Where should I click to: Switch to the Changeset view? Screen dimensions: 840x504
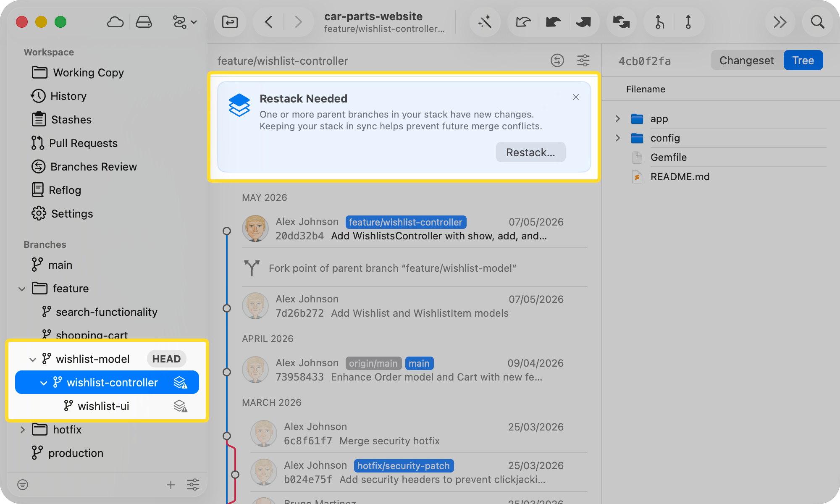click(746, 60)
